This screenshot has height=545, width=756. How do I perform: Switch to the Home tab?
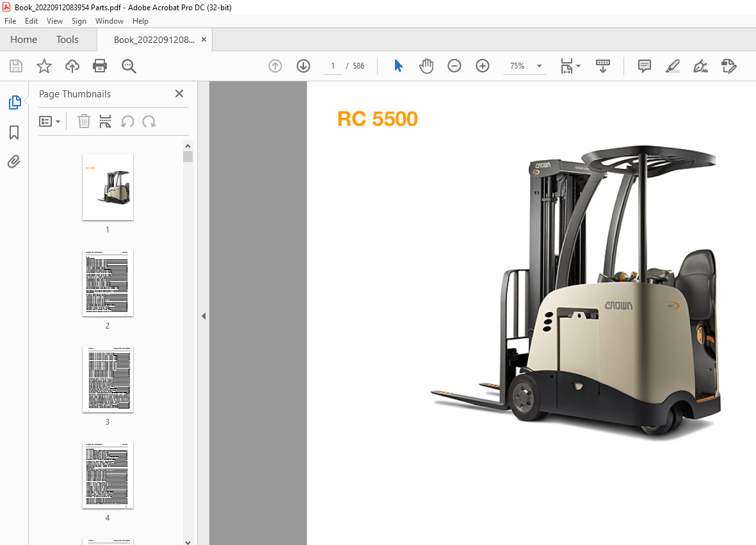pyautogui.click(x=24, y=40)
